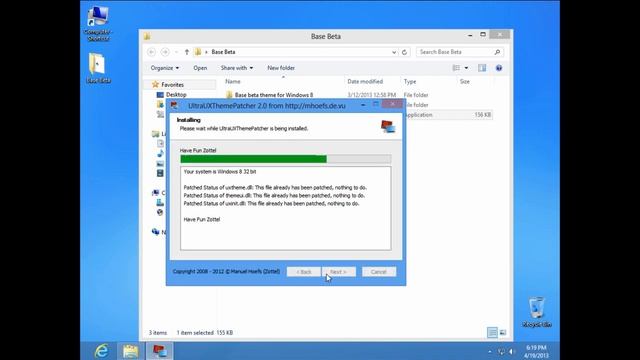
Task: Select Base beta theme for Windows 8 folder
Action: click(x=273, y=95)
